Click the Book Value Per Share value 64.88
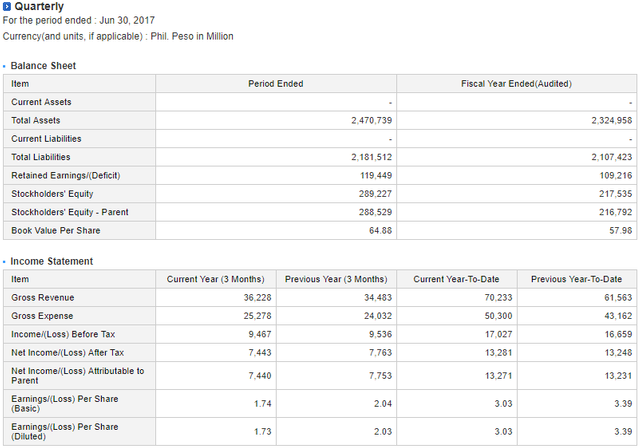This screenshot has width=640, height=448. tap(380, 230)
